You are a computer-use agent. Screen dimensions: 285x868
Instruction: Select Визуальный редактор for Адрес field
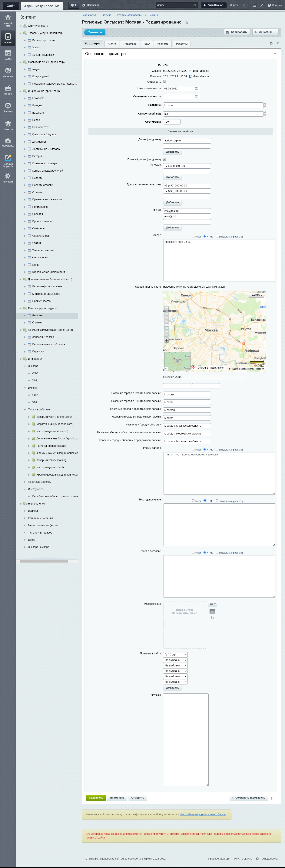click(x=217, y=236)
